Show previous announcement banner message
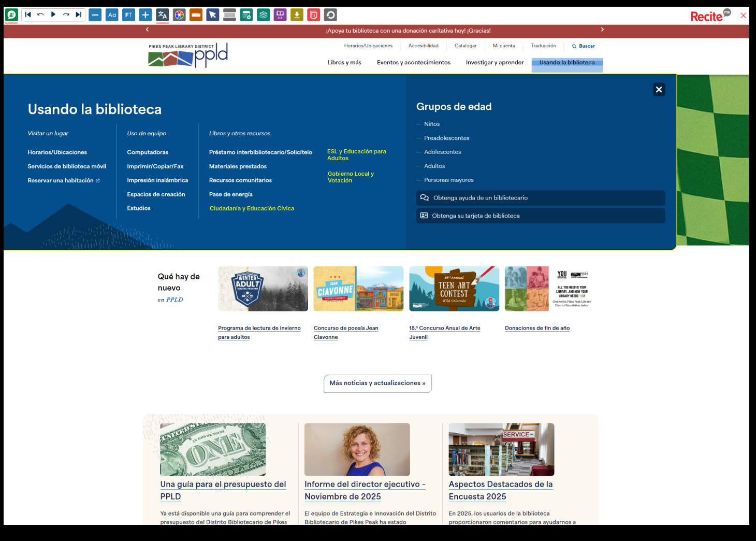Image resolution: width=756 pixels, height=541 pixels. [147, 30]
